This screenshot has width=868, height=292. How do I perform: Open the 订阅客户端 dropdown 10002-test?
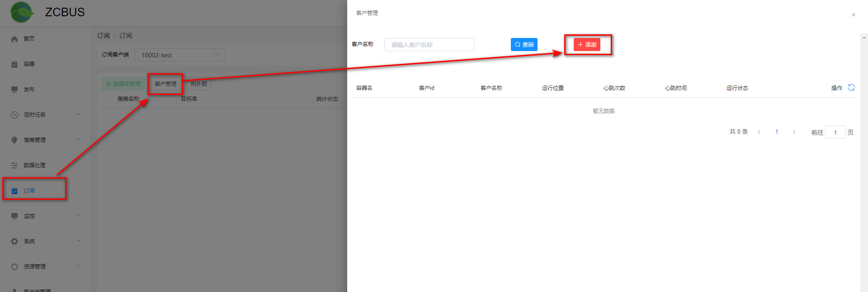point(179,55)
